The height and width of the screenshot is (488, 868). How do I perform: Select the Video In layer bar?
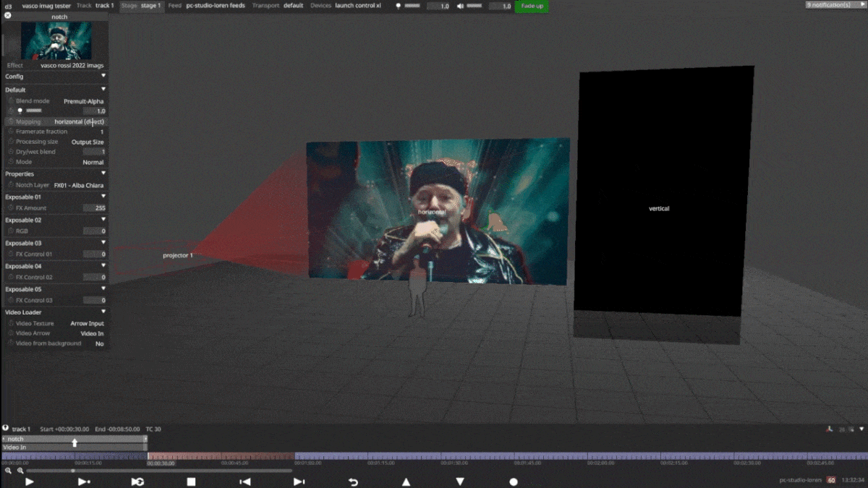pos(74,448)
